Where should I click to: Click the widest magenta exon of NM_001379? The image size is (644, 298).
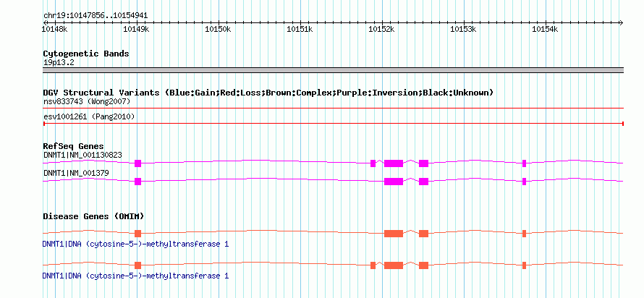coord(394,182)
